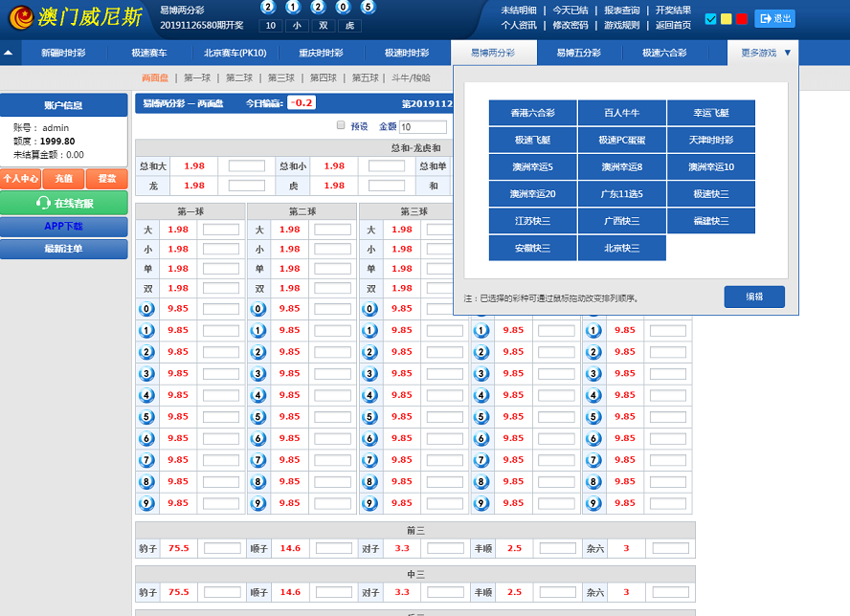The image size is (850, 616).
Task: Select the blue checked theme box
Action: 710,19
